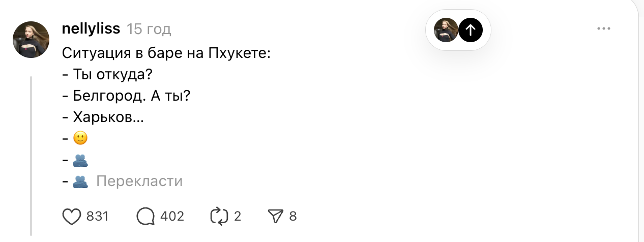This screenshot has width=644, height=242.
Task: Like the post with the heart icon
Action: tap(72, 217)
